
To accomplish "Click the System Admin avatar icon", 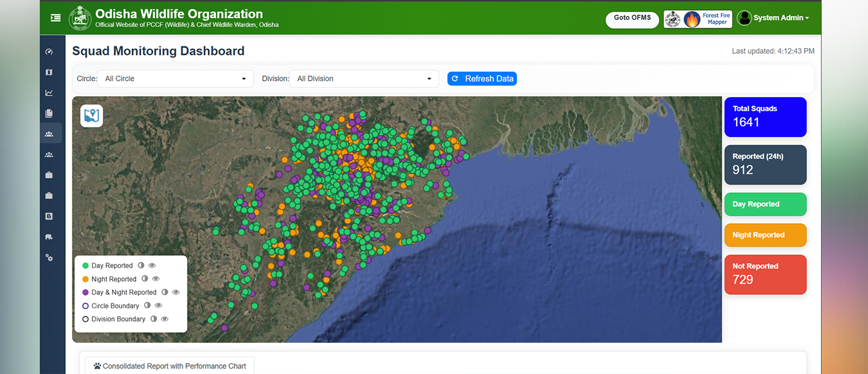I will click(744, 18).
